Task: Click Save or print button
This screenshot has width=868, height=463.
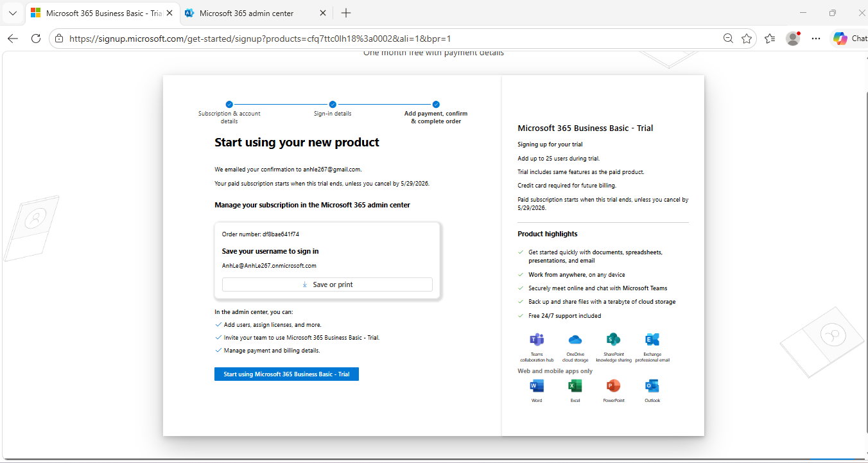Action: pos(327,284)
